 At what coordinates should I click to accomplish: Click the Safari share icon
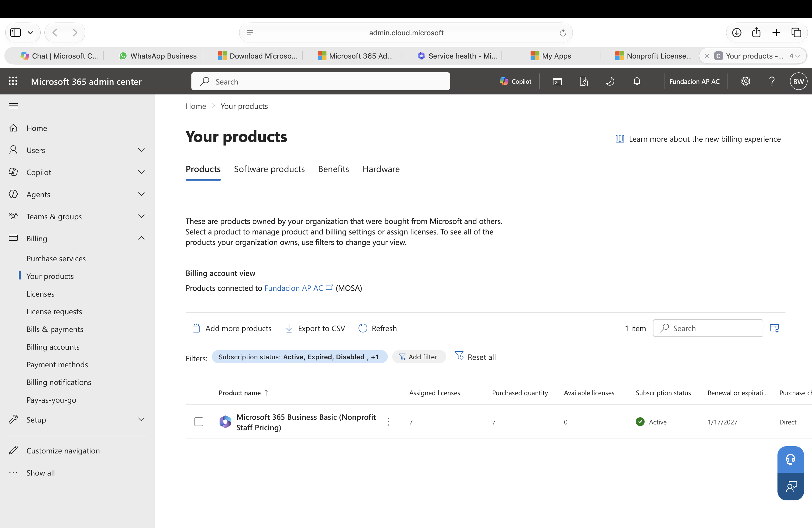(x=756, y=32)
